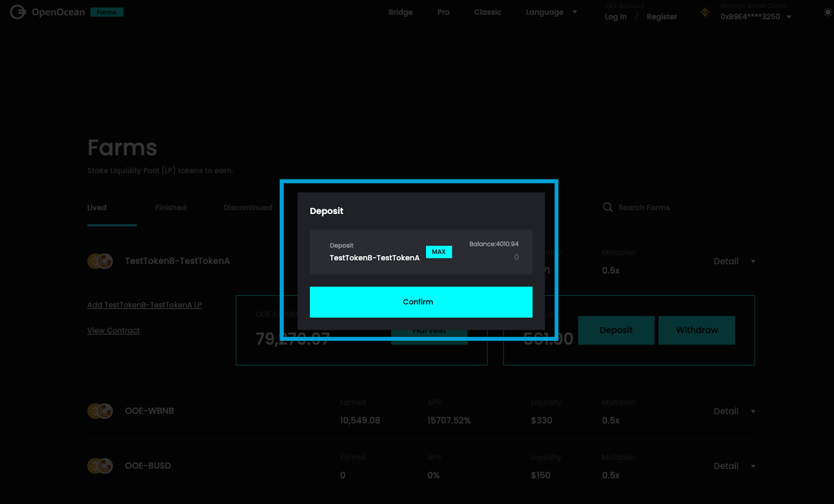Switch to the Classic view

488,12
